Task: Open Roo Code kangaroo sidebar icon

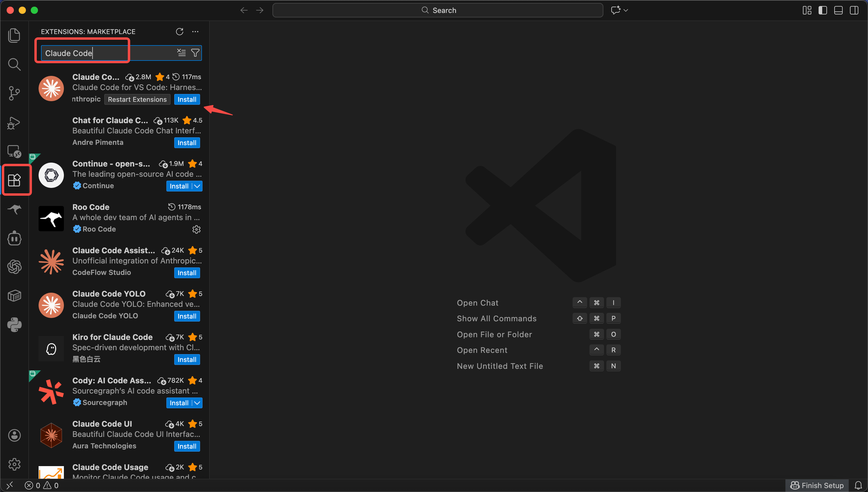Action: (x=14, y=209)
